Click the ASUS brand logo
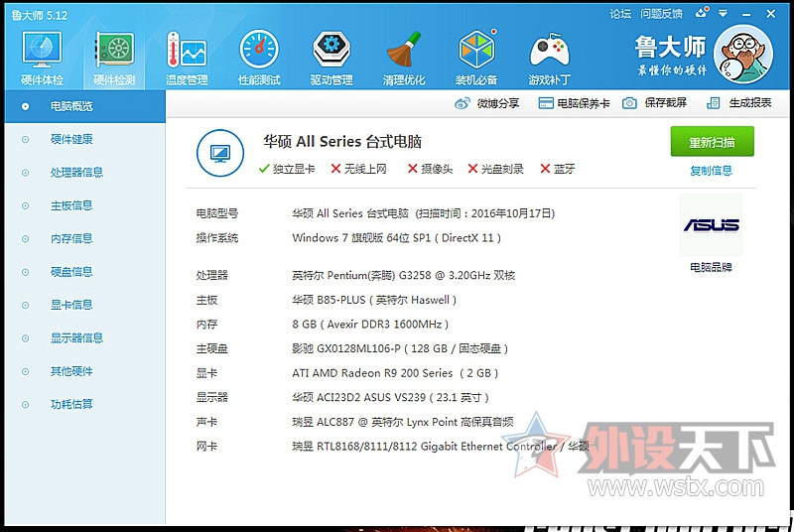The height and width of the screenshot is (532, 794). point(711,224)
